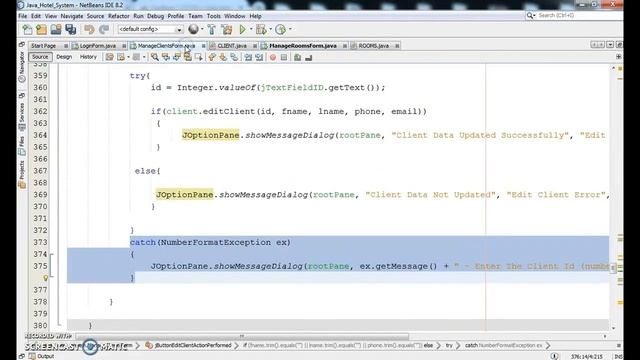Click the Toggle Bookmark icon
This screenshot has width=640, height=360.
(x=234, y=58)
